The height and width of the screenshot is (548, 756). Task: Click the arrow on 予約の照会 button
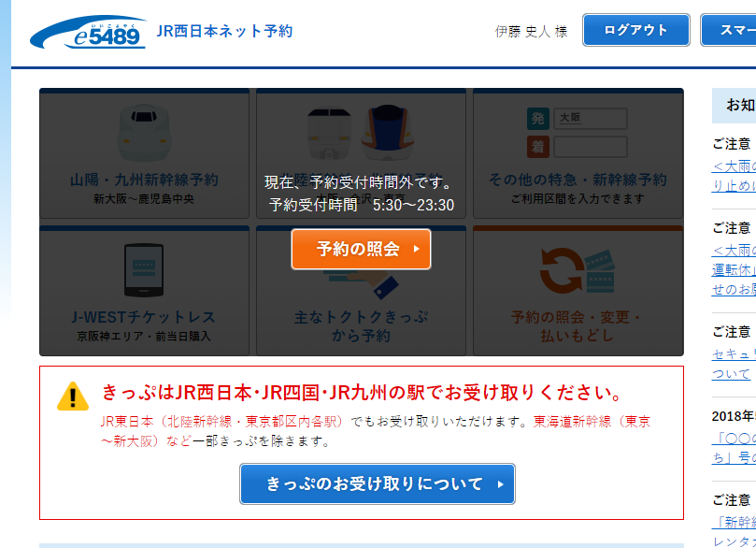(x=417, y=249)
